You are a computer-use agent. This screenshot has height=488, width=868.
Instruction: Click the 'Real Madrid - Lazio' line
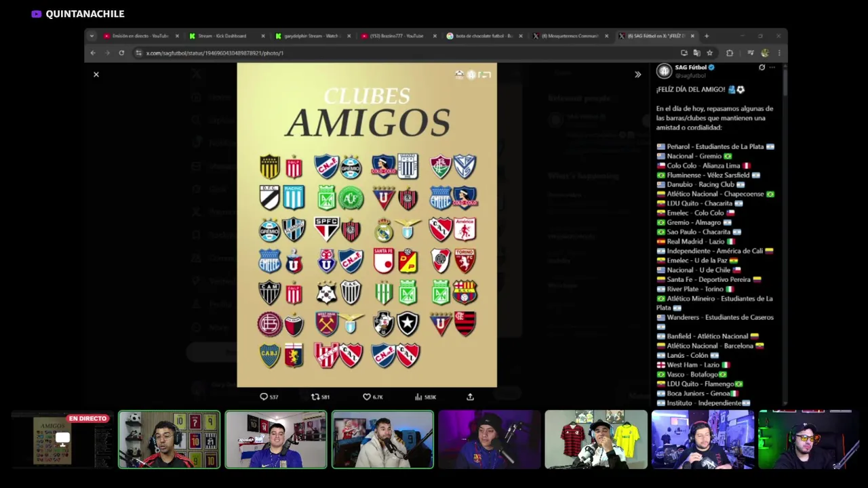coord(695,241)
